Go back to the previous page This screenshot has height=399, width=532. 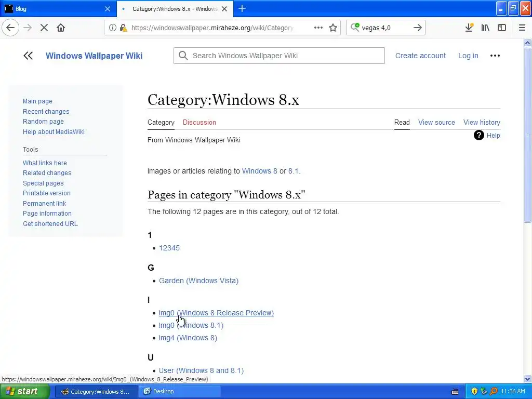point(10,28)
